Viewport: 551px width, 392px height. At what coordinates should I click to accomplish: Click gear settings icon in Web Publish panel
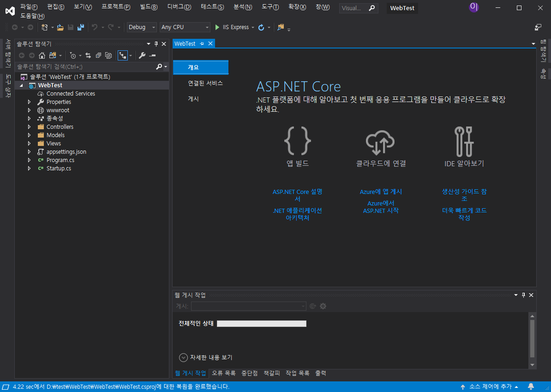323,306
